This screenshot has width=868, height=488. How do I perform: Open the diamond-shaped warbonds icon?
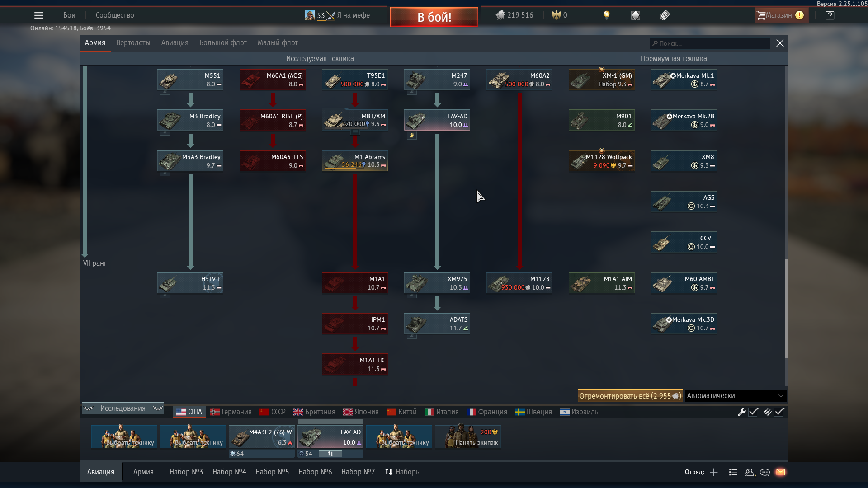tap(636, 15)
